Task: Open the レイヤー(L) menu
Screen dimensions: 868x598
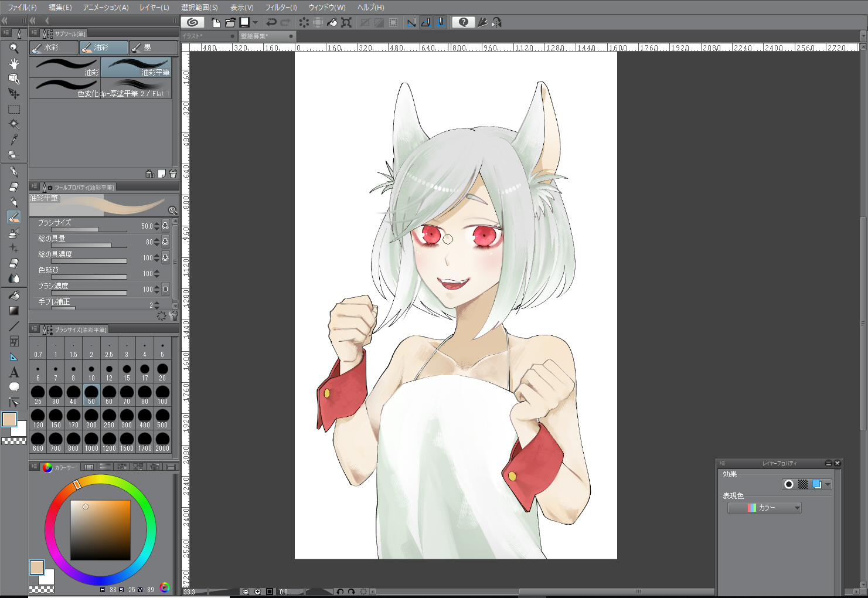Action: 154,7
